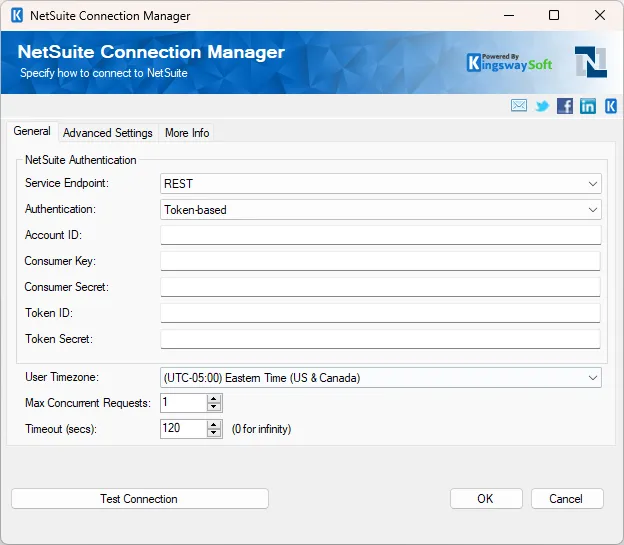
Task: Click the OK button
Action: click(486, 499)
